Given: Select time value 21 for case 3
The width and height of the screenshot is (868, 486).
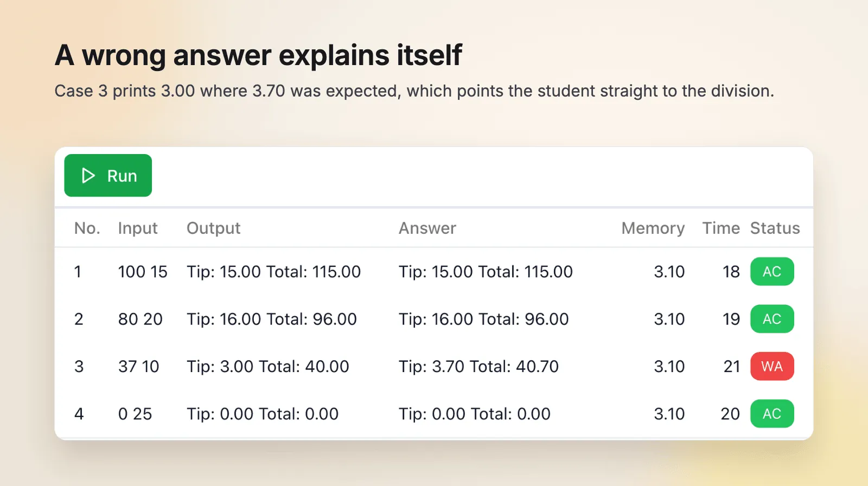Looking at the screenshot, I should [731, 366].
